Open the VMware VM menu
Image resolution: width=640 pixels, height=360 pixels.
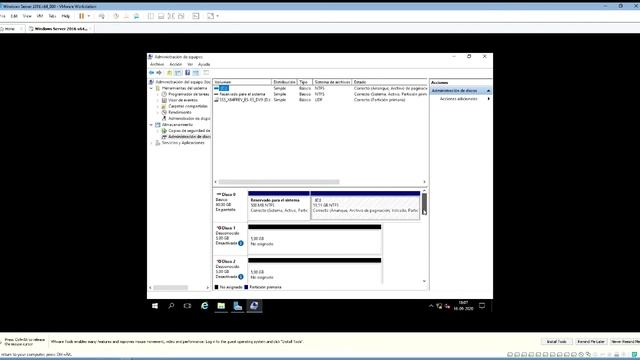point(40,16)
